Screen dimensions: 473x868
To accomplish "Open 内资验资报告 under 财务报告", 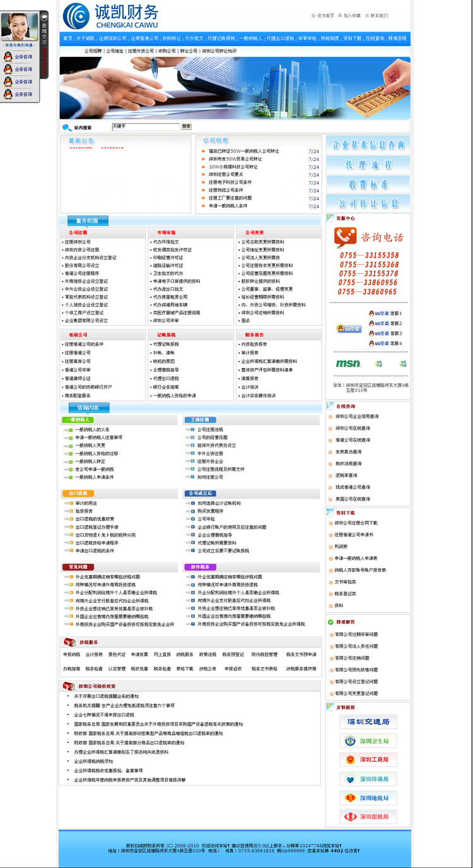I will coord(254,344).
